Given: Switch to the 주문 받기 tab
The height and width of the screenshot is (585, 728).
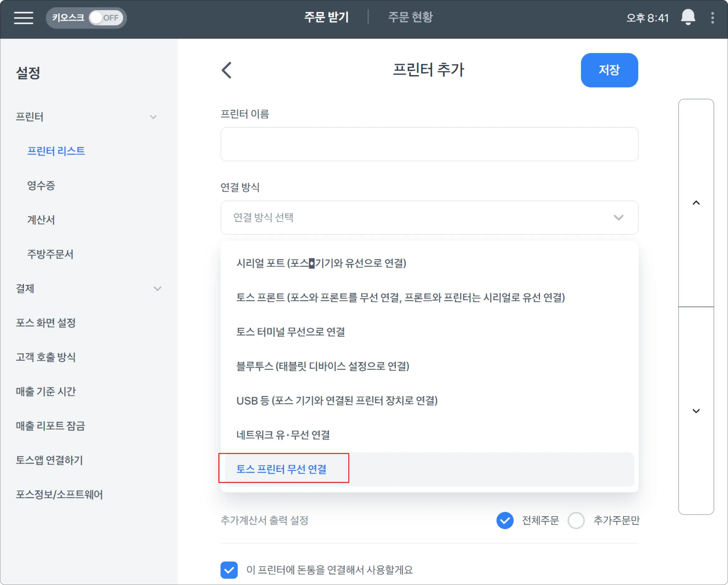Looking at the screenshot, I should point(326,17).
